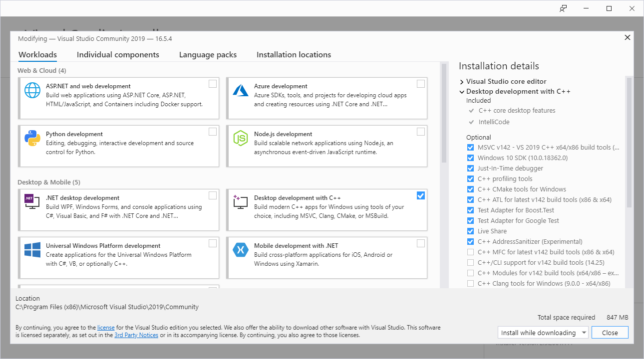Screen dimensions: 644x359
Task: Check C++/CLI support for v142
Action: tap(470, 263)
